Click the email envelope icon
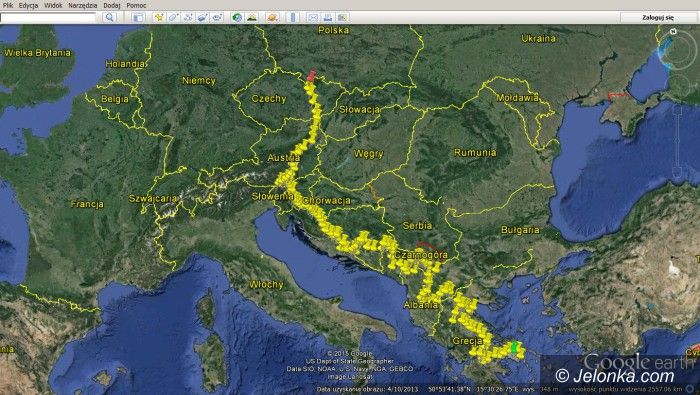Image resolution: width=700 pixels, height=395 pixels. coord(313,17)
